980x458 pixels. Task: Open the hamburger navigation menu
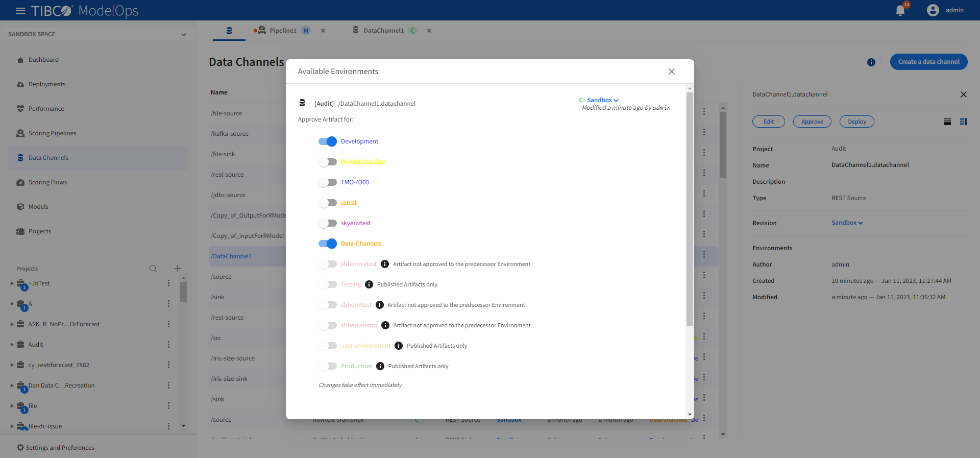point(20,10)
